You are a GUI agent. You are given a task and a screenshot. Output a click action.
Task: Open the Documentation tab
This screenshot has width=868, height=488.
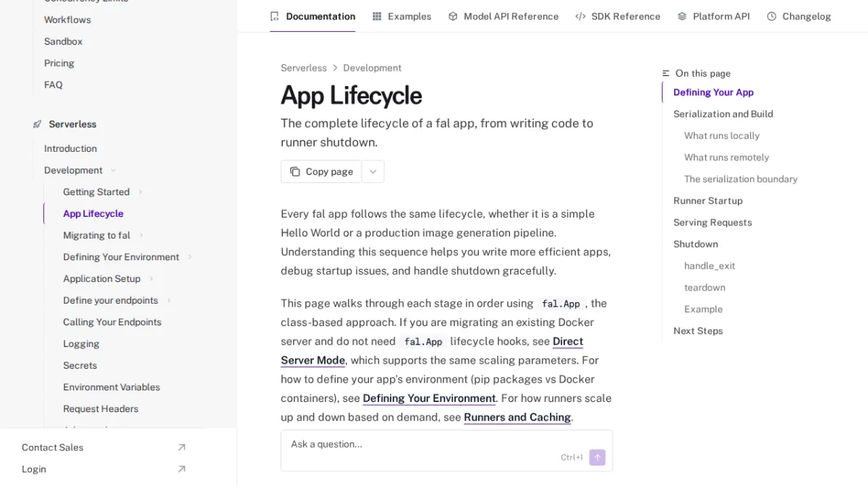pos(312,16)
